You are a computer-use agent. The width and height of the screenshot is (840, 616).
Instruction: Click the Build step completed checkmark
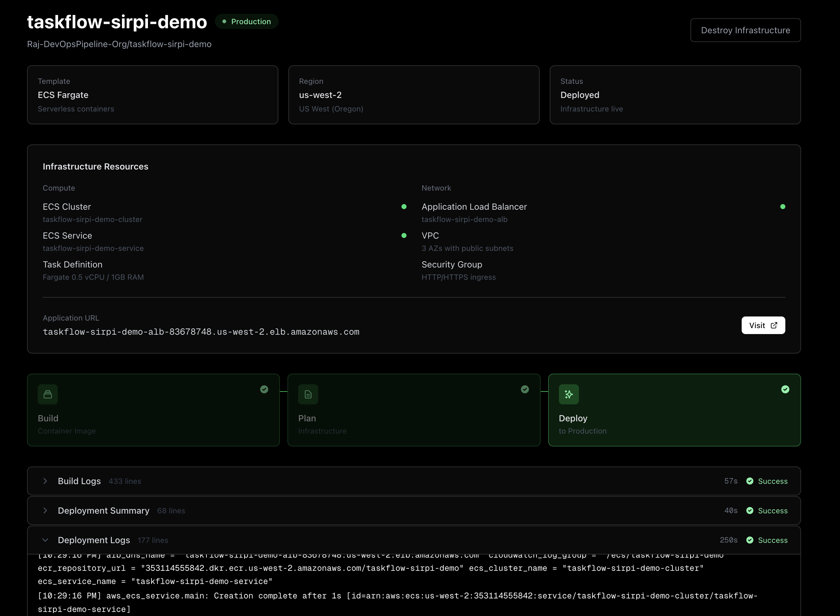[264, 389]
